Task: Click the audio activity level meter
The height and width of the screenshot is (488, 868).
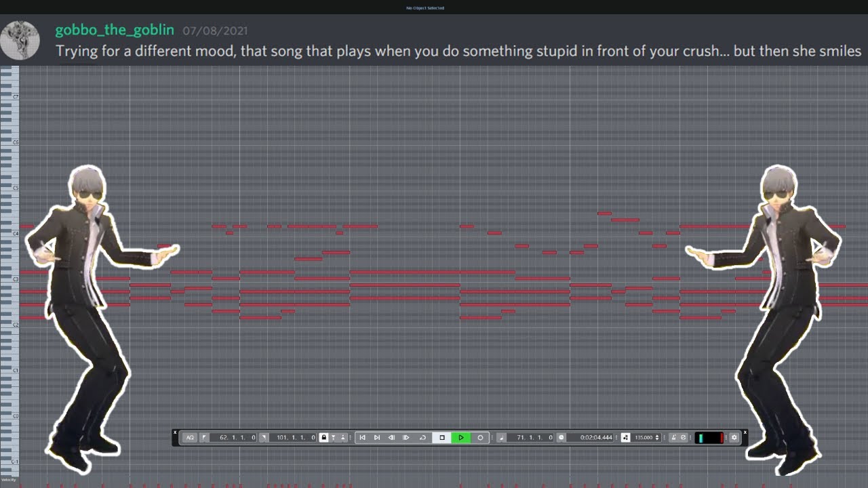Action: pos(710,437)
